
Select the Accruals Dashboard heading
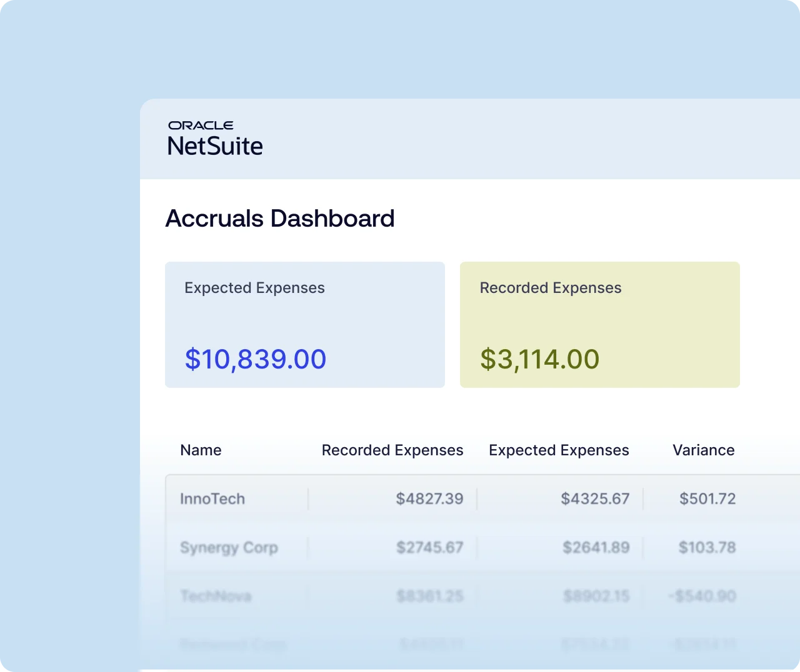pyautogui.click(x=280, y=219)
